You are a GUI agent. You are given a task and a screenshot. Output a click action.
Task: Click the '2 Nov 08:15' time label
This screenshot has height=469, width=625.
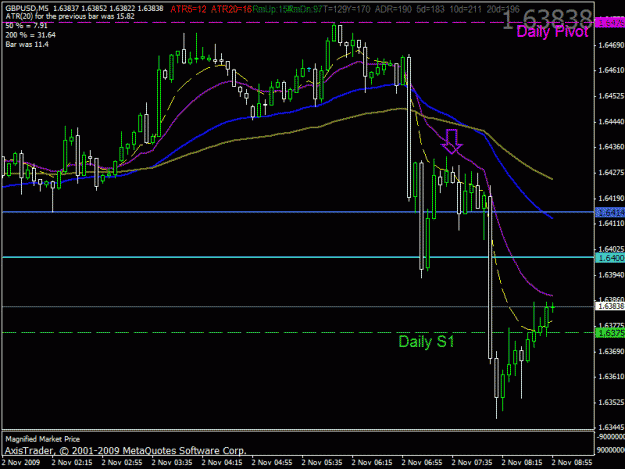(522, 463)
